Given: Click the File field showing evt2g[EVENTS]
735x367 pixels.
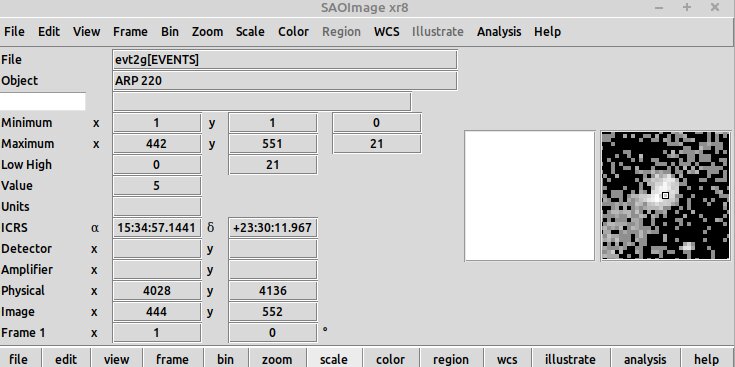Looking at the screenshot, I should click(x=285, y=60).
